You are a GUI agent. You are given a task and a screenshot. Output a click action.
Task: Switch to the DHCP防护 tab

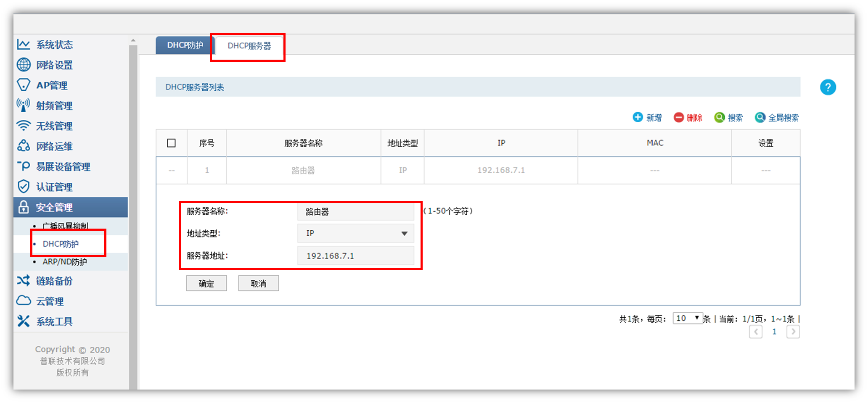(x=185, y=45)
